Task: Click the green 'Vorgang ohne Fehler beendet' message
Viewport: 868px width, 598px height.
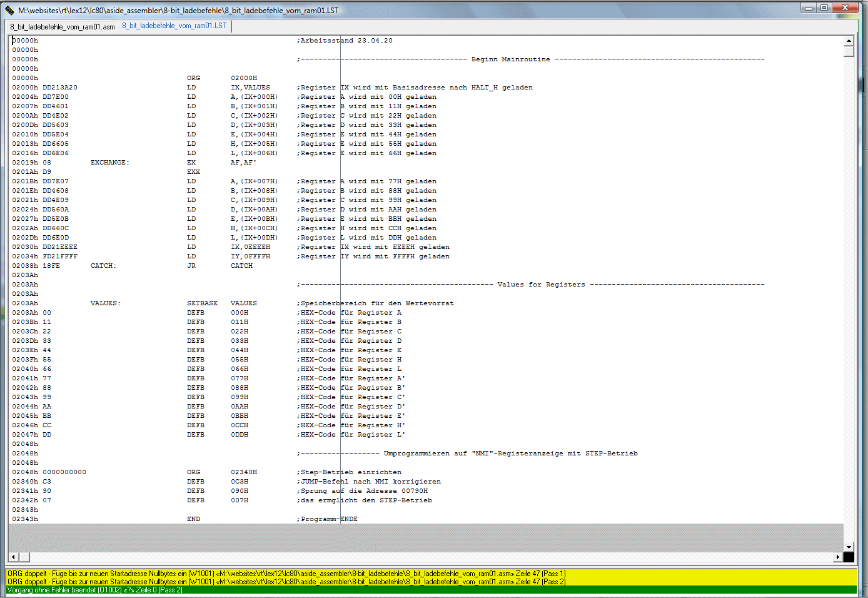Action: coord(95,590)
